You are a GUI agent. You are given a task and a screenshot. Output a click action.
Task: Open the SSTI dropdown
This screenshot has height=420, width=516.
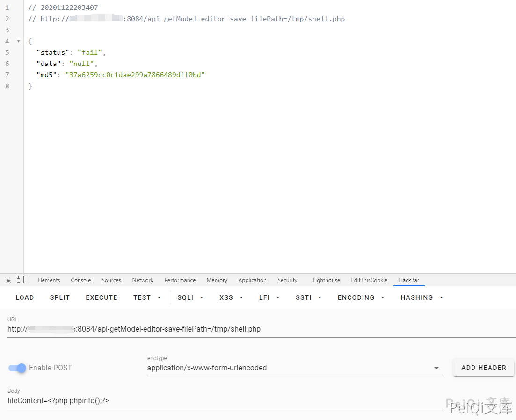tap(308, 297)
